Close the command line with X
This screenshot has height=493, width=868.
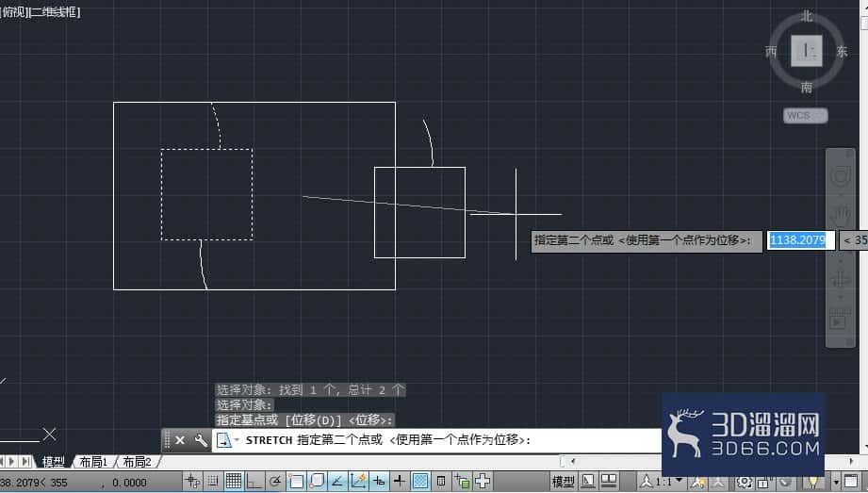click(x=180, y=440)
